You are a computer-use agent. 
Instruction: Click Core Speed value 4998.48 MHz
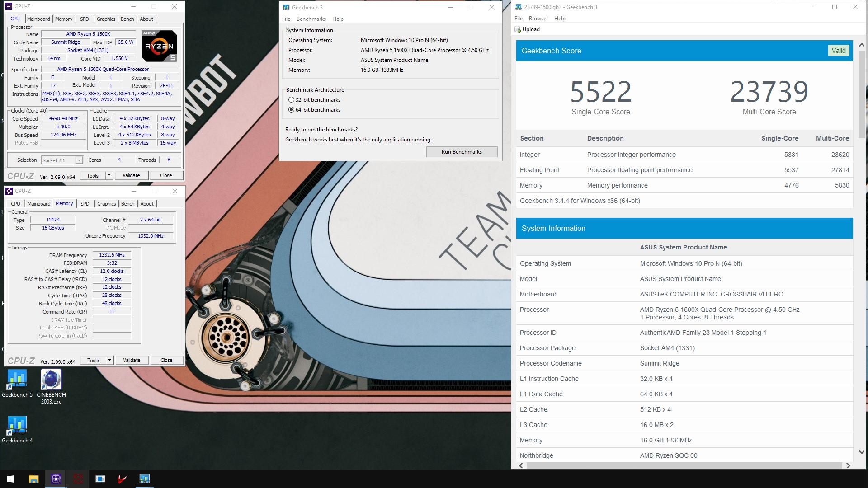pyautogui.click(x=63, y=118)
